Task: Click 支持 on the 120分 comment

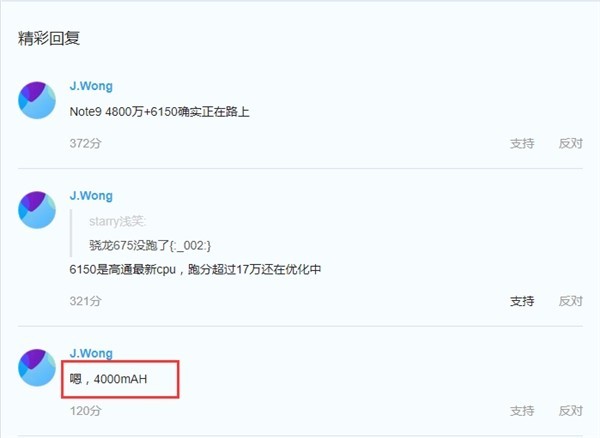Action: tap(522, 411)
